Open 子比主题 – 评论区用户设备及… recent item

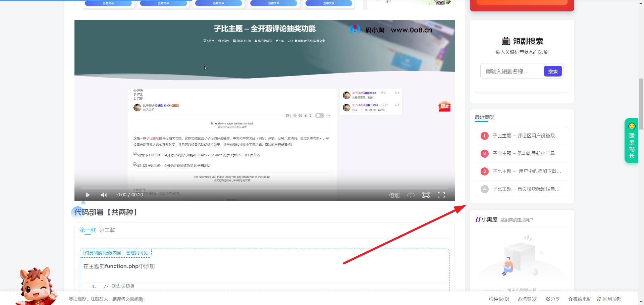526,136
